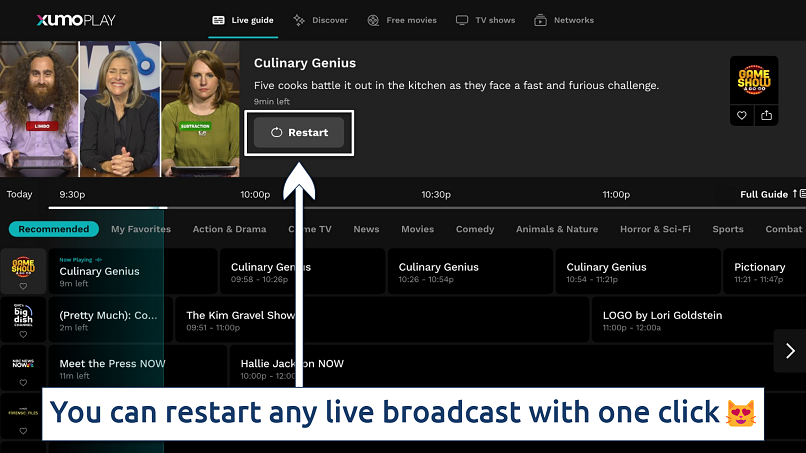
Task: Select the Sports category
Action: (727, 229)
